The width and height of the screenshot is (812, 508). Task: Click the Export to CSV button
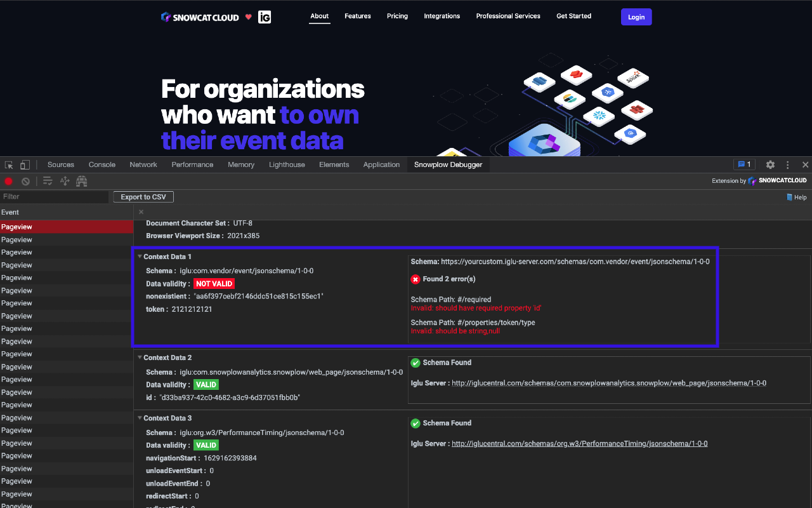[x=143, y=197]
